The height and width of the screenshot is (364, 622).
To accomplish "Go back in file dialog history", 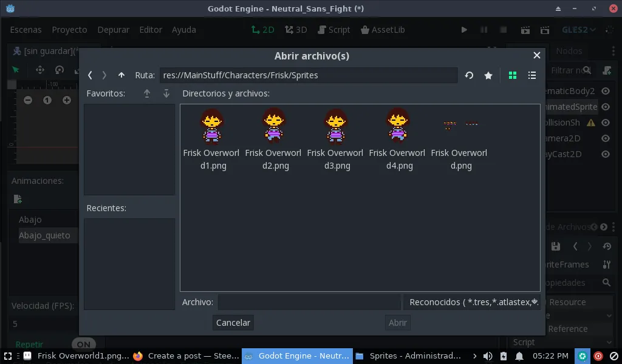I will (x=90, y=75).
